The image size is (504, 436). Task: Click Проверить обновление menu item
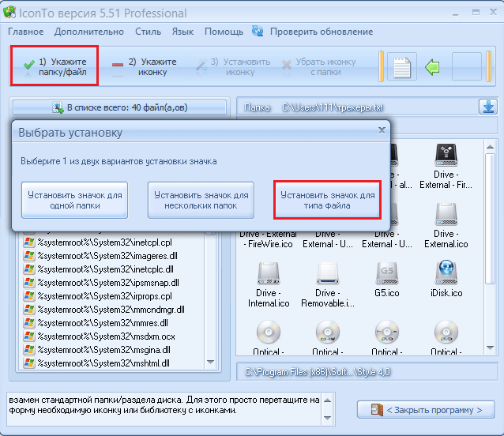(322, 32)
